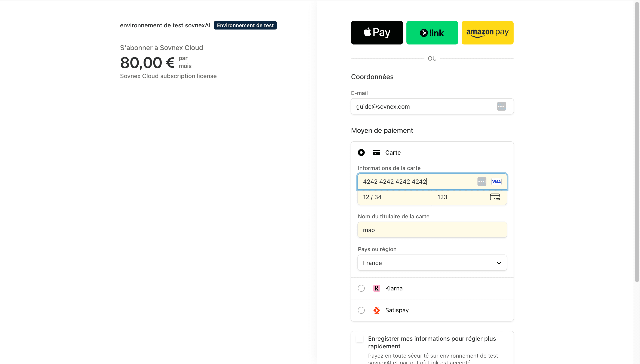
Task: Click the expiry date field 12 / 34
Action: 394,197
